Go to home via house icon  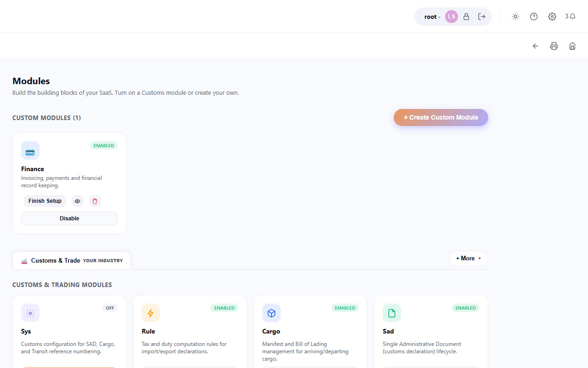(x=572, y=46)
